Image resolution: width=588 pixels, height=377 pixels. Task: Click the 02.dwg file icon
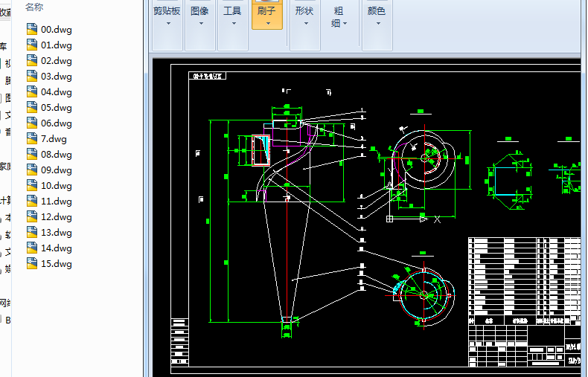pyautogui.click(x=32, y=61)
